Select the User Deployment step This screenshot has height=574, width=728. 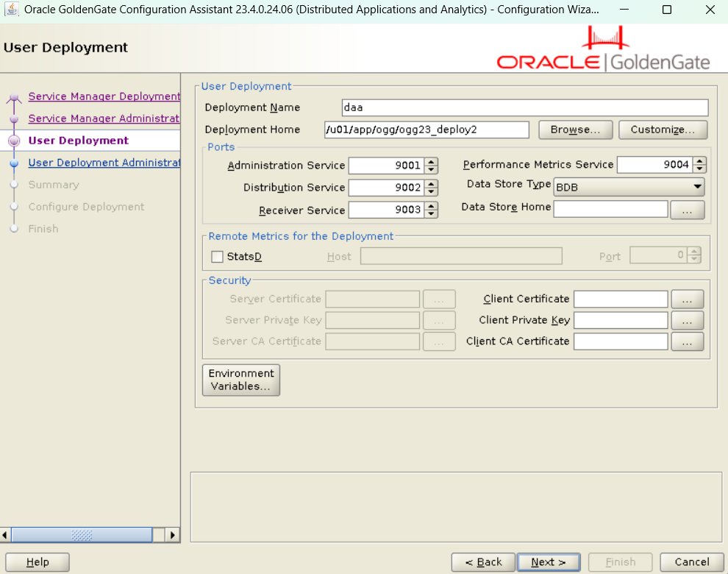tap(78, 141)
